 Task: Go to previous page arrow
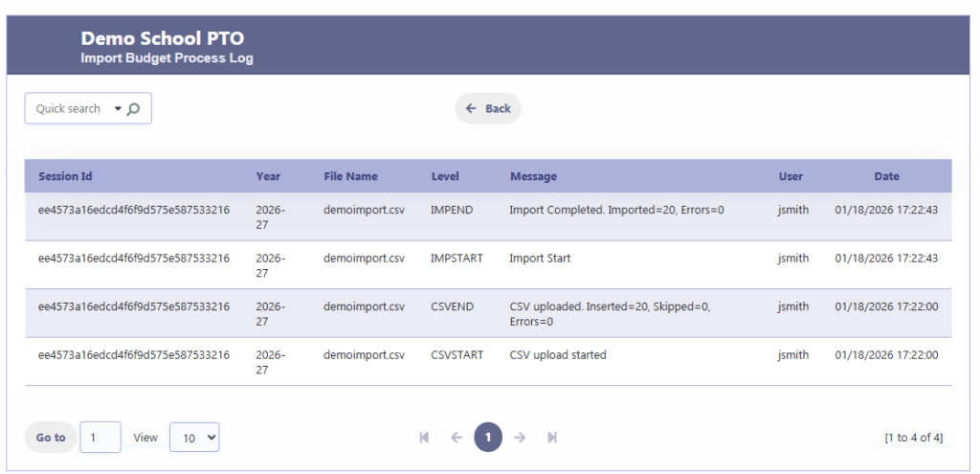(x=457, y=438)
